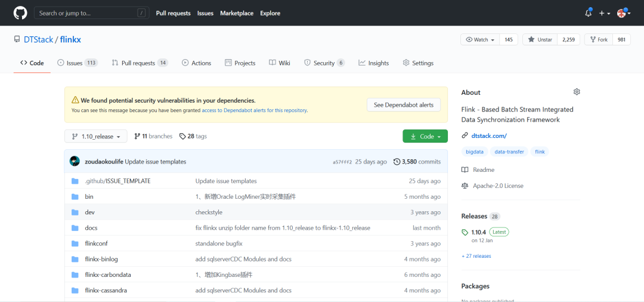This screenshot has width=644, height=302.
Task: View the 3,580 commits history
Action: point(417,162)
